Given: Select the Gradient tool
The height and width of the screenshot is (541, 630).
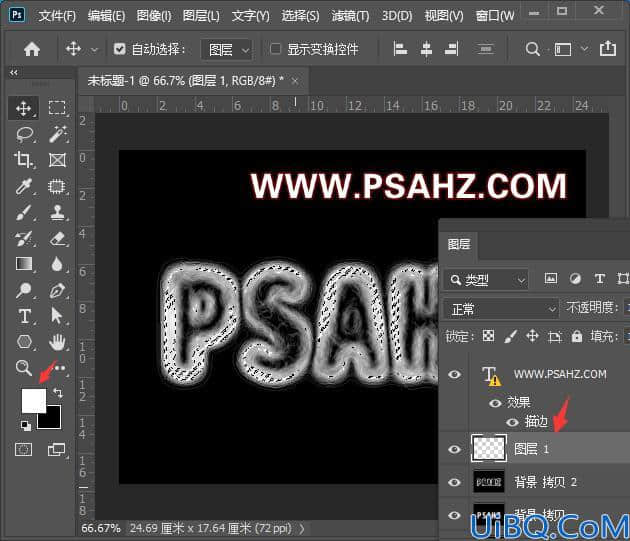Looking at the screenshot, I should tap(24, 264).
